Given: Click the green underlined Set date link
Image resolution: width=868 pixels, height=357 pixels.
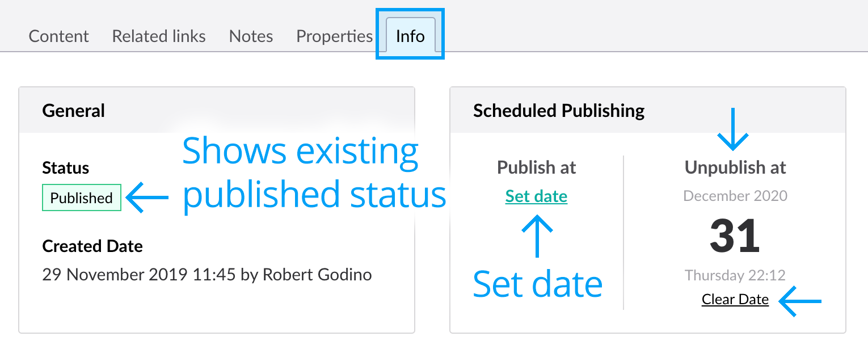Looking at the screenshot, I should pyautogui.click(x=536, y=196).
